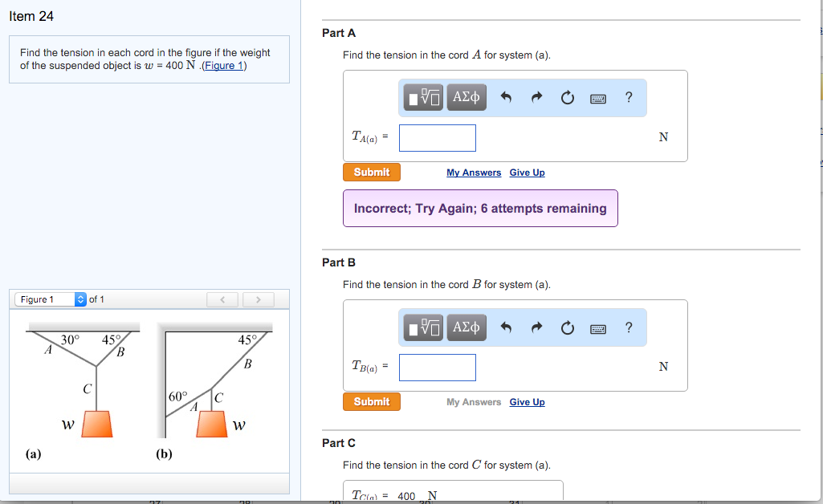Undo the last entry in Part A
This screenshot has width=823, height=504.
pyautogui.click(x=504, y=97)
